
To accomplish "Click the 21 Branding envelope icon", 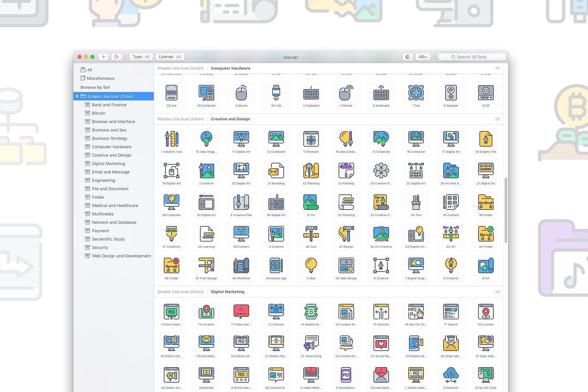I will 276,171.
